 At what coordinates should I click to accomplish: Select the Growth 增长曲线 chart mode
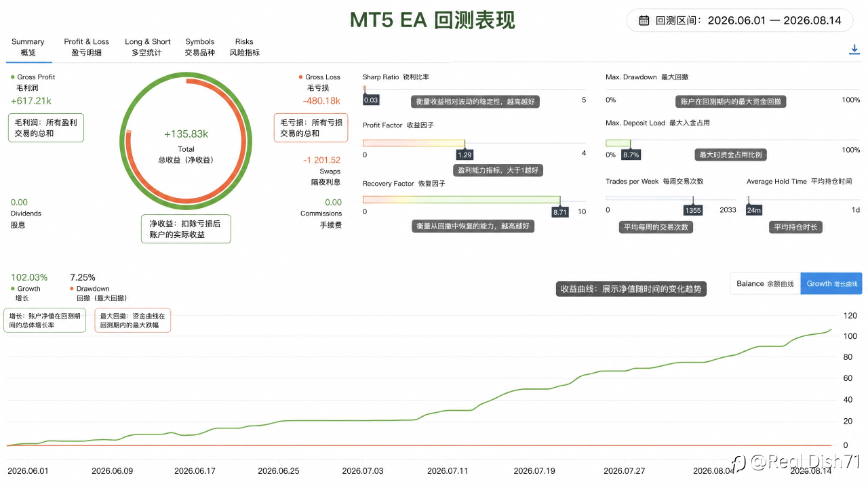[831, 283]
